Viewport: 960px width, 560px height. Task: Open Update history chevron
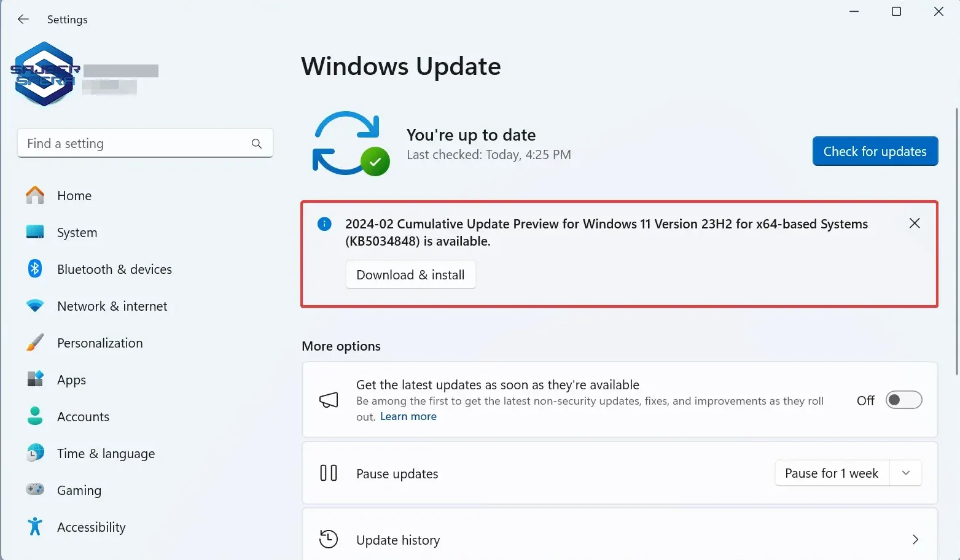coord(915,540)
